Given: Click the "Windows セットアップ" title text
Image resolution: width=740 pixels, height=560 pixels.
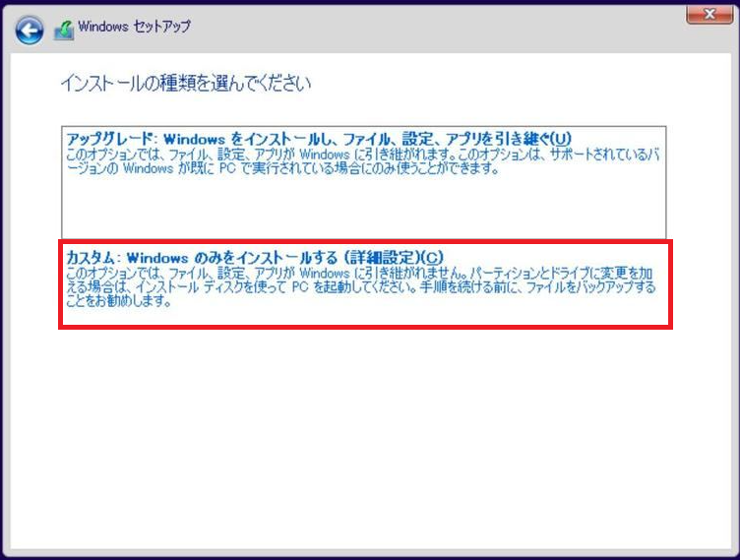Looking at the screenshot, I should click(136, 28).
